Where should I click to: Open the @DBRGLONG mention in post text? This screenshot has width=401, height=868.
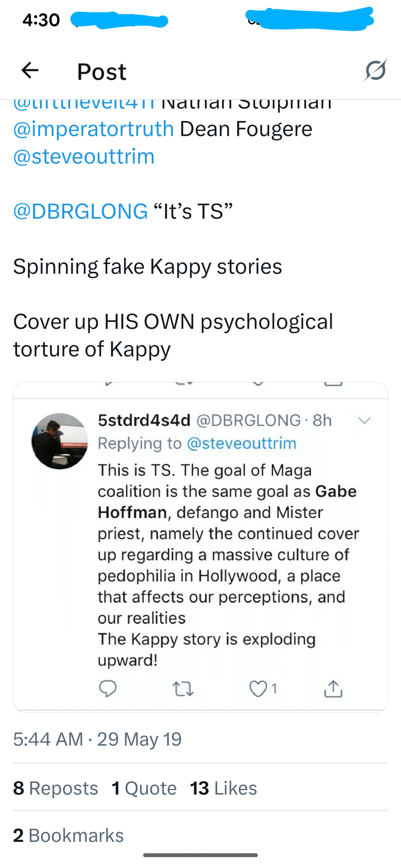[80, 211]
